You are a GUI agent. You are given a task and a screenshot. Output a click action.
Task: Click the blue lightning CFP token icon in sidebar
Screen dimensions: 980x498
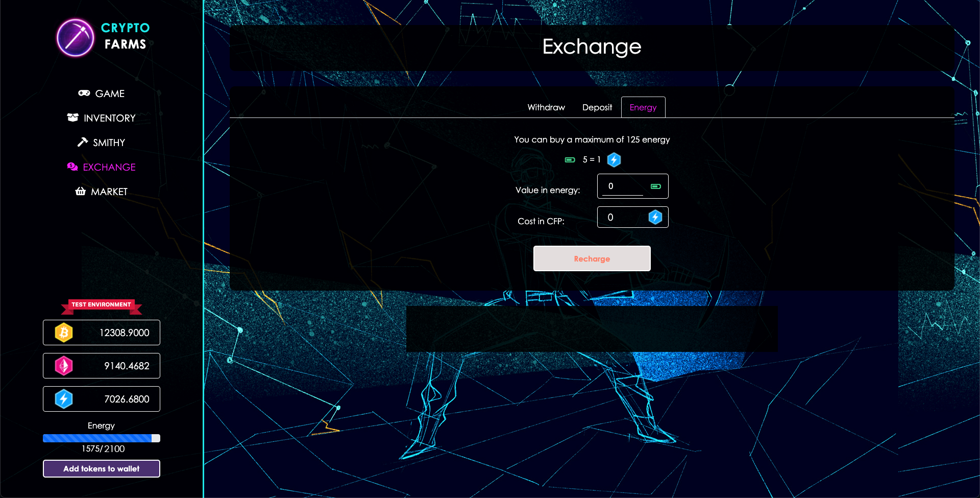[x=64, y=399]
